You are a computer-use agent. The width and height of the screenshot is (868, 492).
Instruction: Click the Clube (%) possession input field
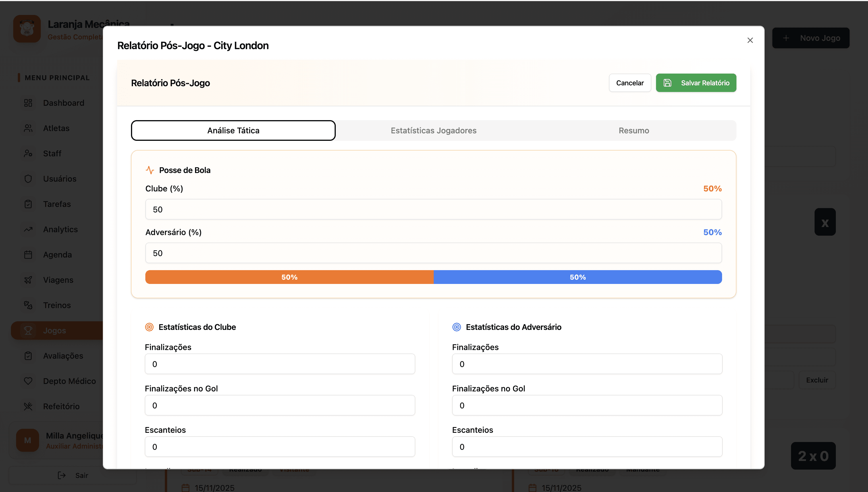pyautogui.click(x=433, y=209)
